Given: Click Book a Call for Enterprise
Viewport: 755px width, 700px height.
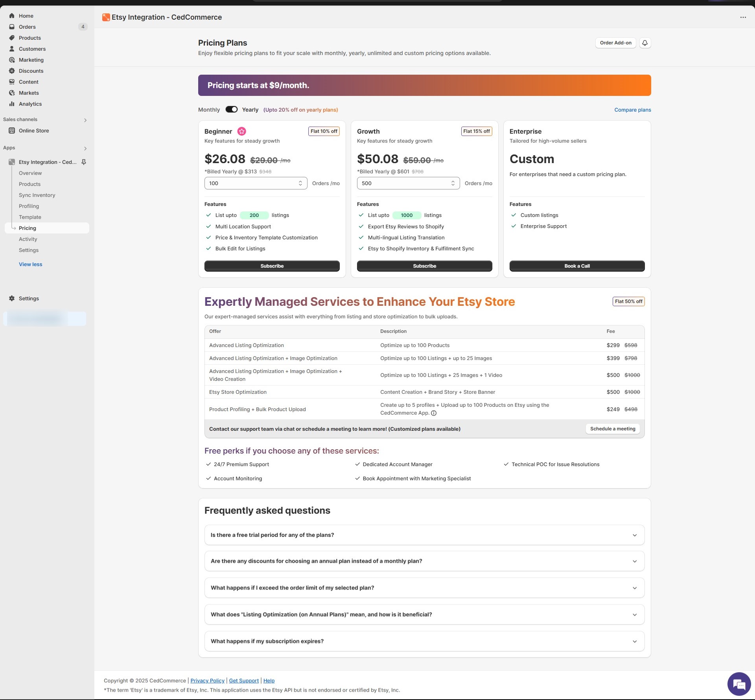Looking at the screenshot, I should coord(577,266).
